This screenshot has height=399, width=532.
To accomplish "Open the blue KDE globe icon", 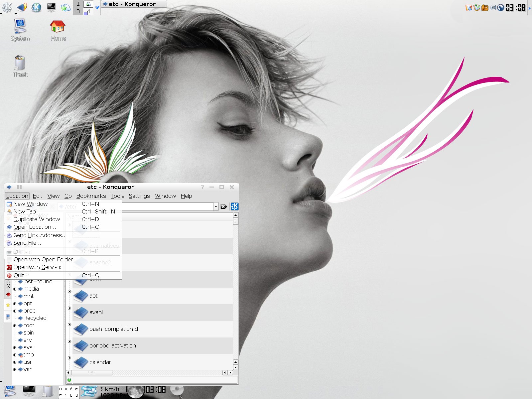I will (36, 7).
